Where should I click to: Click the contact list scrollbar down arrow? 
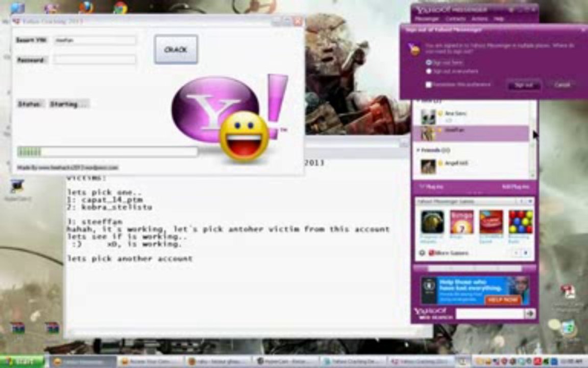click(532, 175)
